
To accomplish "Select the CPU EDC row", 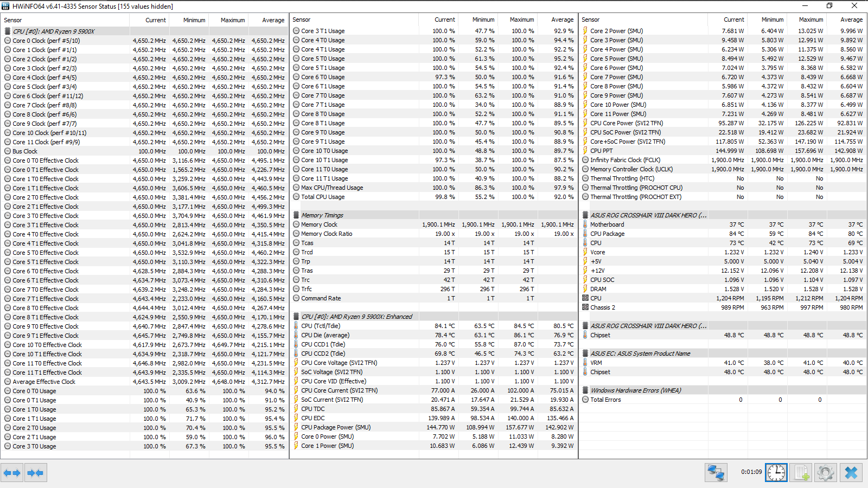I will pos(433,418).
